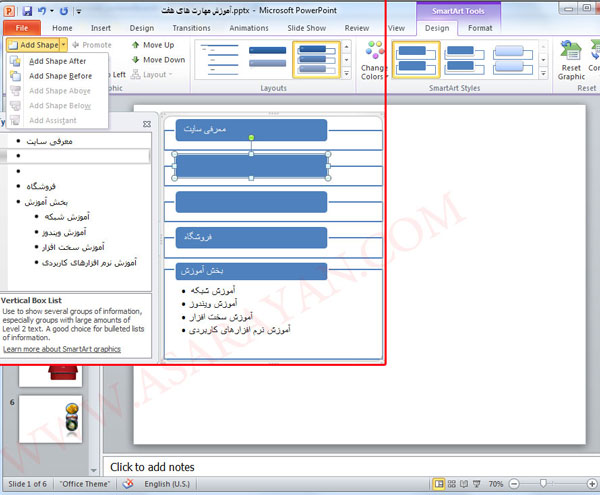Viewport: 600px width, 495px height.
Task: Open the Slide Show tab
Action: point(307,28)
